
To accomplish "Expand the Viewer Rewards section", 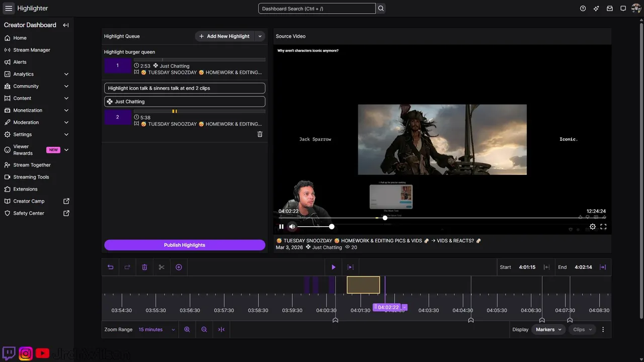I will (x=66, y=150).
